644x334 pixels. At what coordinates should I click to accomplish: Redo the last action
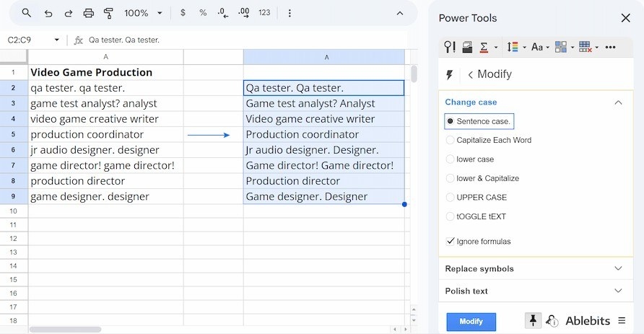tap(68, 13)
